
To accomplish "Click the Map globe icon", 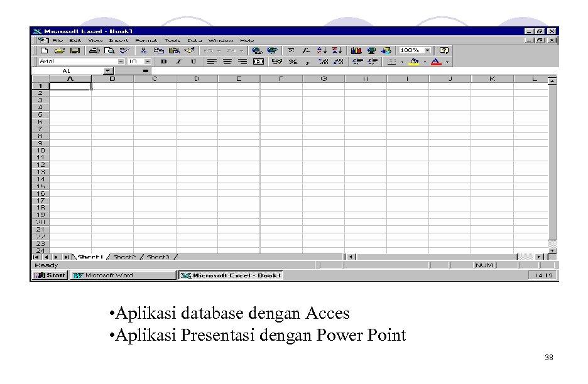I will tap(371, 51).
